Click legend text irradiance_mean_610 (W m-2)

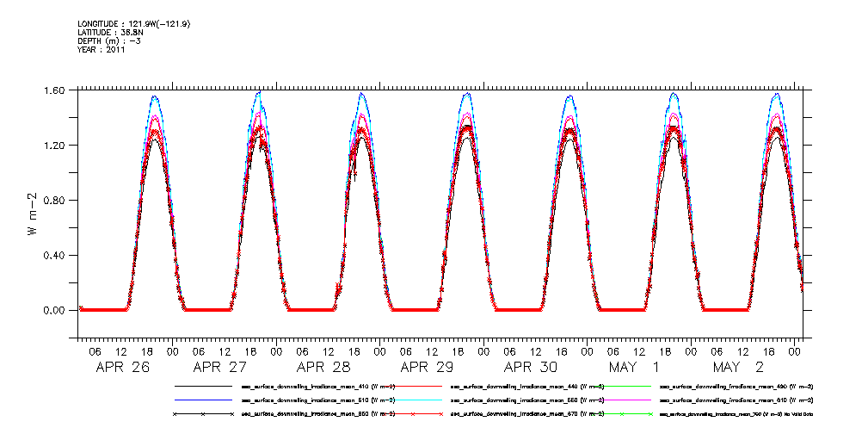[736, 400]
